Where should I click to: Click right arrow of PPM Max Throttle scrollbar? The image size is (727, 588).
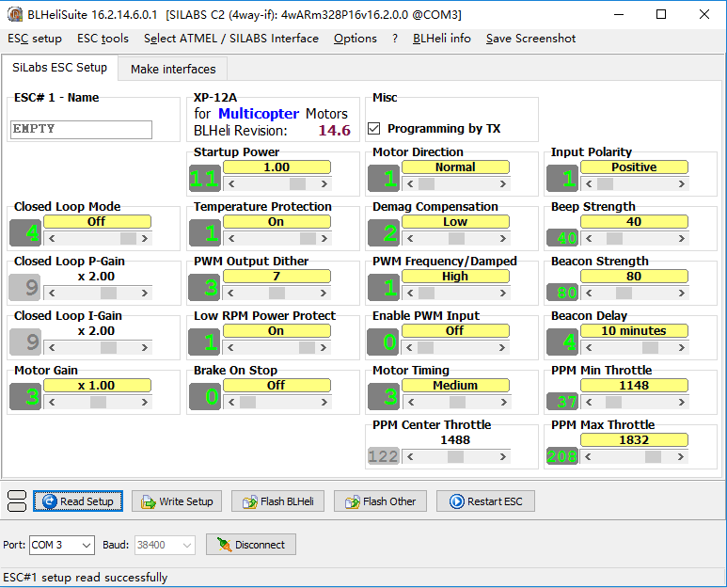(x=682, y=457)
